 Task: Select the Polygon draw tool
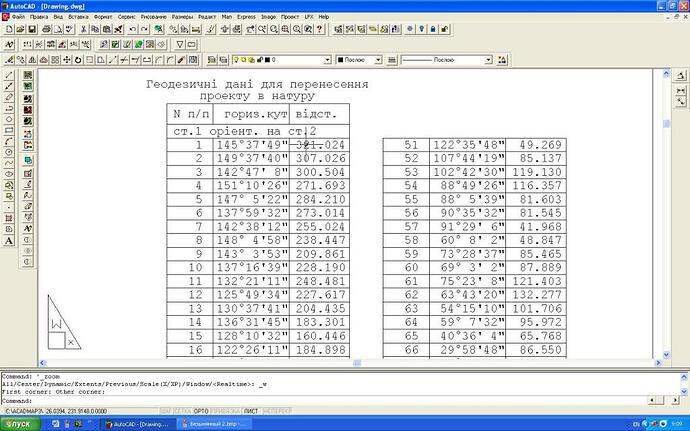pos(9,119)
